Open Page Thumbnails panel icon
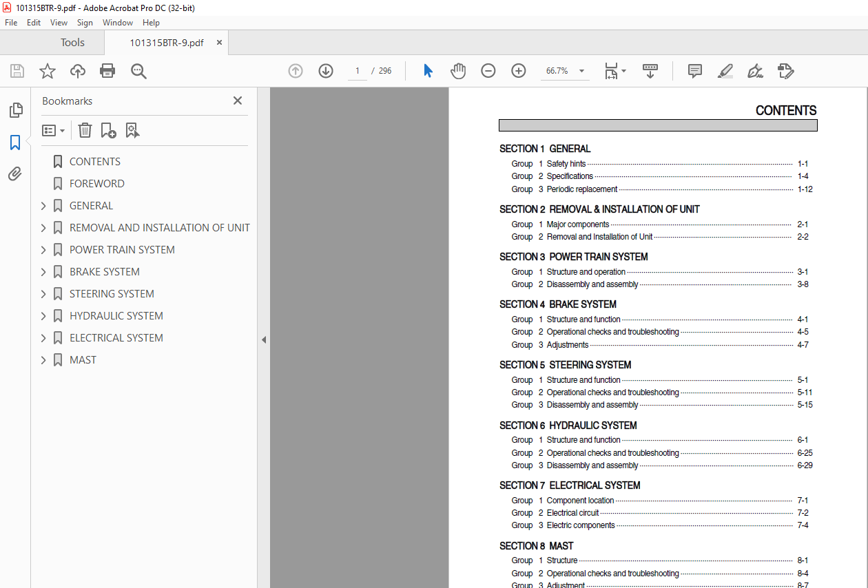This screenshot has height=588, width=868. (x=15, y=110)
